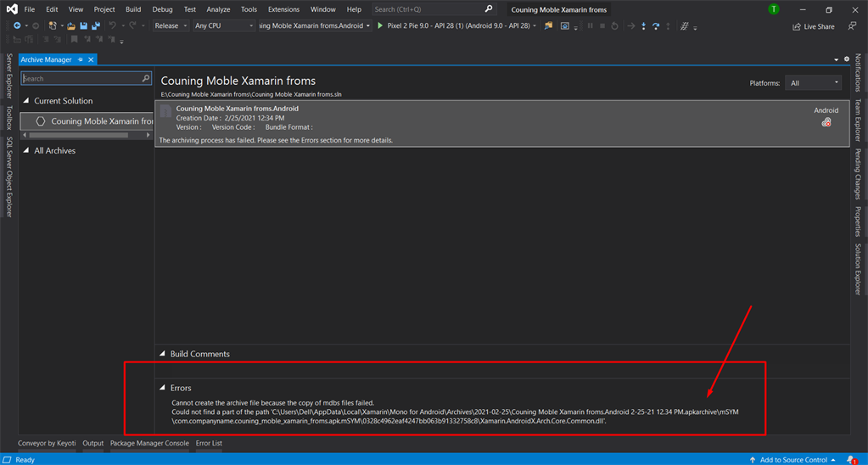868x465 pixels.
Task: Click the Live Share button
Action: pyautogui.click(x=813, y=26)
